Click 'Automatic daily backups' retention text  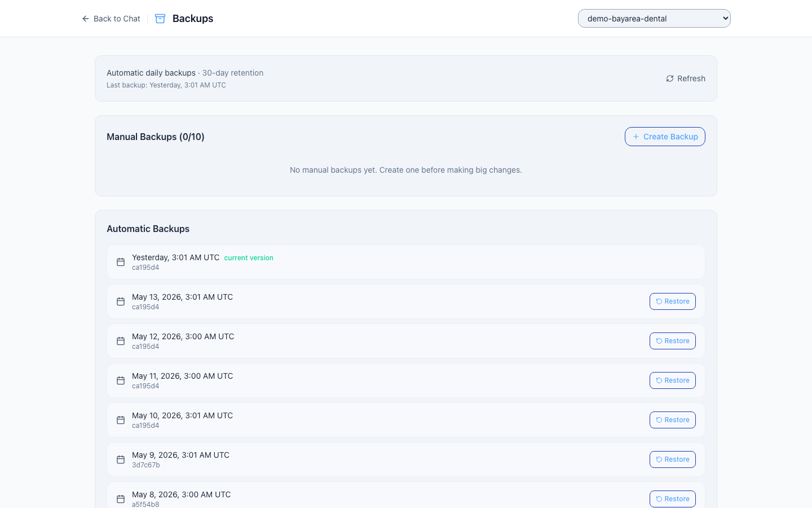(x=185, y=73)
